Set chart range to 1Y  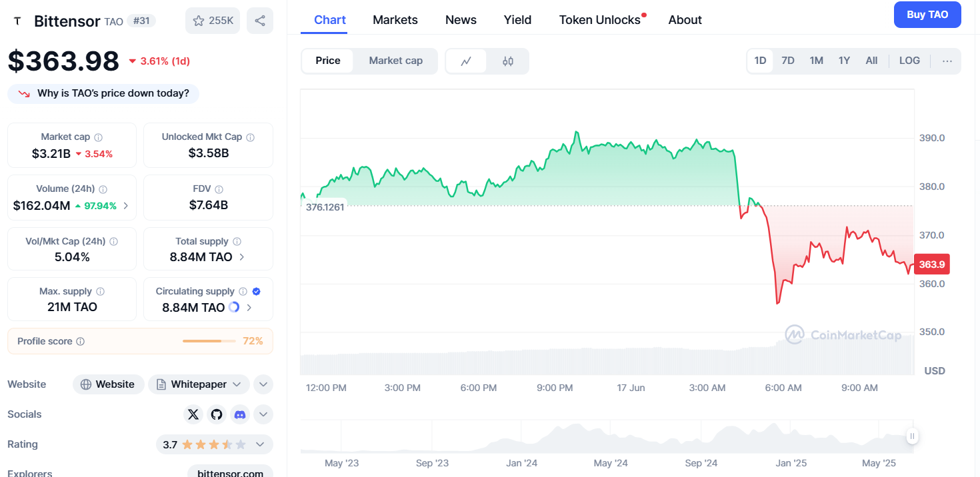click(x=844, y=61)
